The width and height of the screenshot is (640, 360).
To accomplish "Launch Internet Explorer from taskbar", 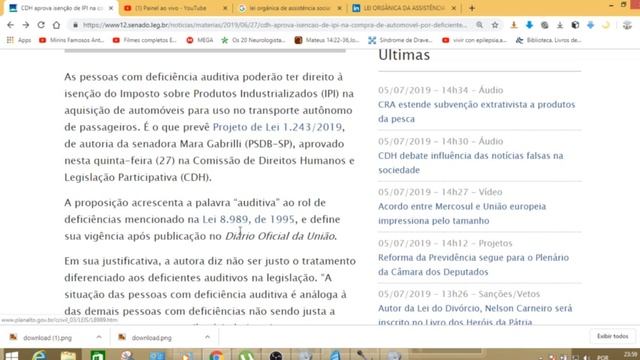I will pos(40,356).
